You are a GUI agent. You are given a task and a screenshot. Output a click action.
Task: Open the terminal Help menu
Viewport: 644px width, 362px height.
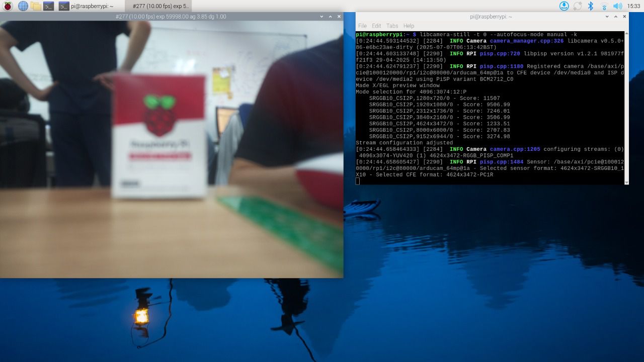click(409, 26)
